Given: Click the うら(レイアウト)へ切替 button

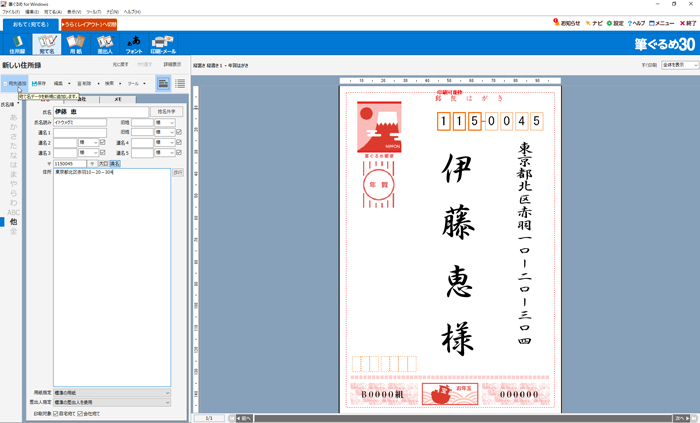Looking at the screenshot, I should [89, 24].
